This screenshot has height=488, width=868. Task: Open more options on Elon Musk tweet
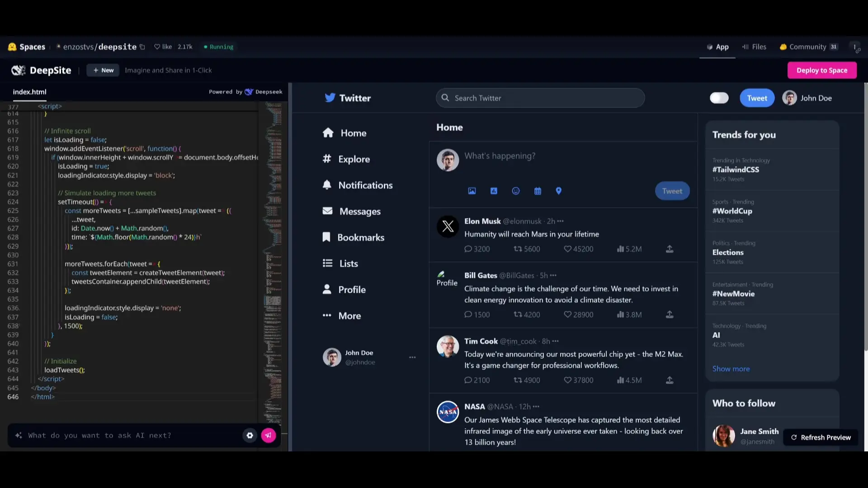point(561,221)
